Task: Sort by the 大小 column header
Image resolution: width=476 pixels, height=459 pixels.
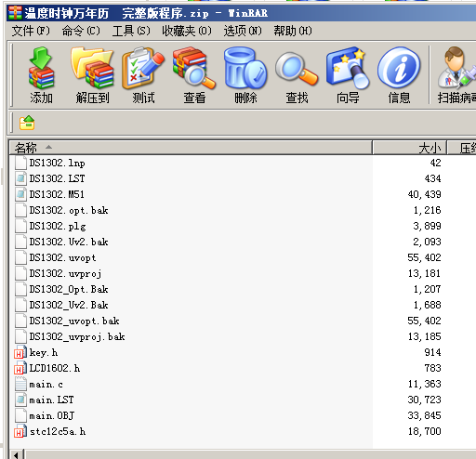Action: coord(409,148)
